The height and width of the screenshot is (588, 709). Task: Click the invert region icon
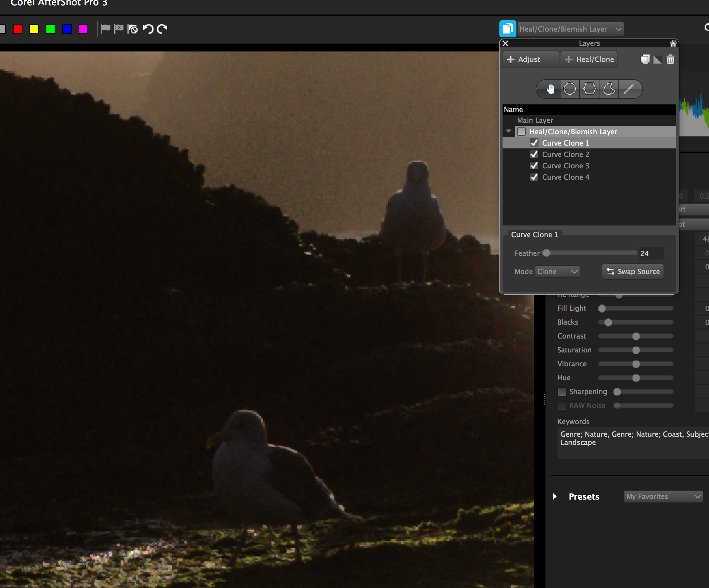pyautogui.click(x=657, y=60)
